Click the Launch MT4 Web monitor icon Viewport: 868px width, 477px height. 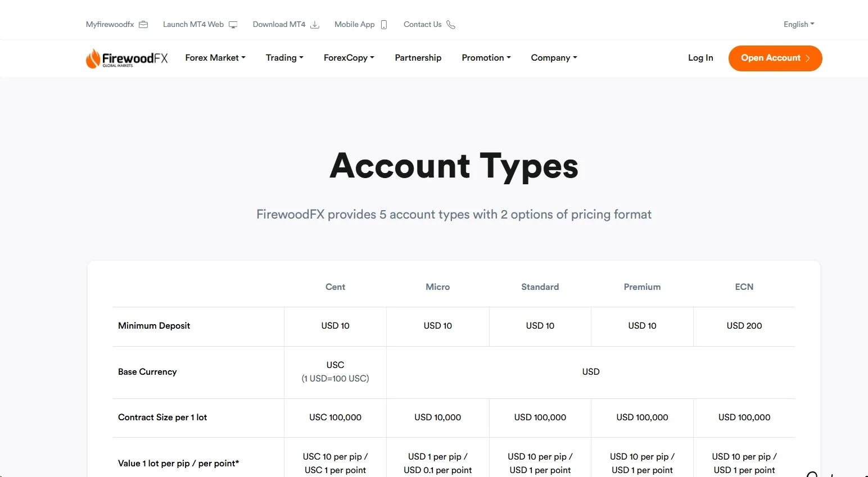coord(233,25)
